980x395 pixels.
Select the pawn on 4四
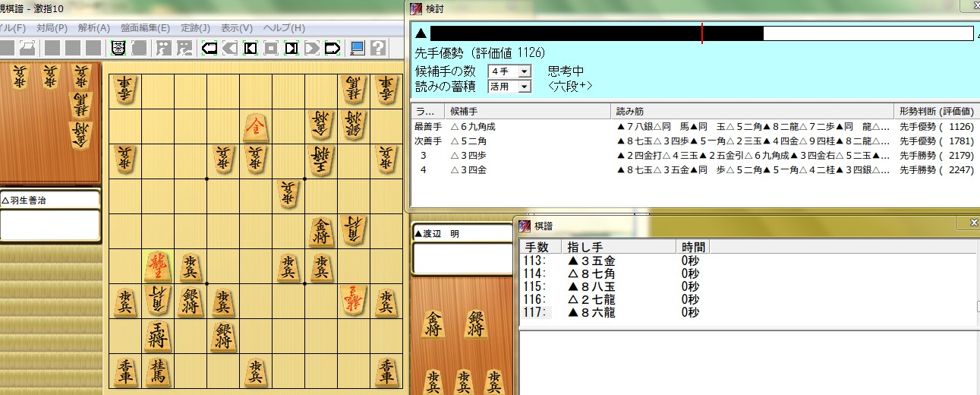point(288,196)
